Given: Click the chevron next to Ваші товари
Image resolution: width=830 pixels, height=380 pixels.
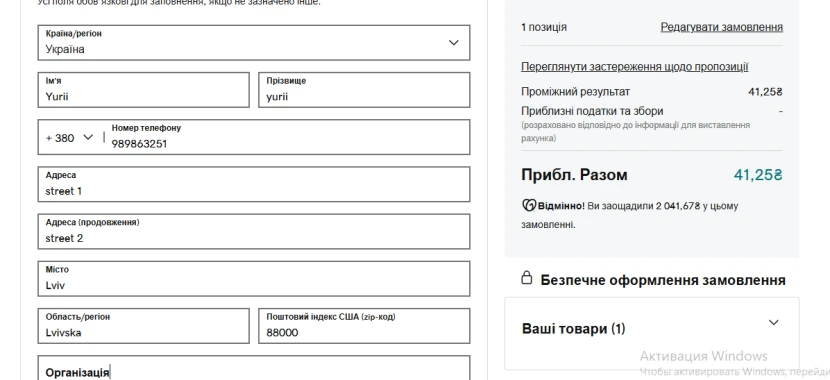Looking at the screenshot, I should point(773,322).
